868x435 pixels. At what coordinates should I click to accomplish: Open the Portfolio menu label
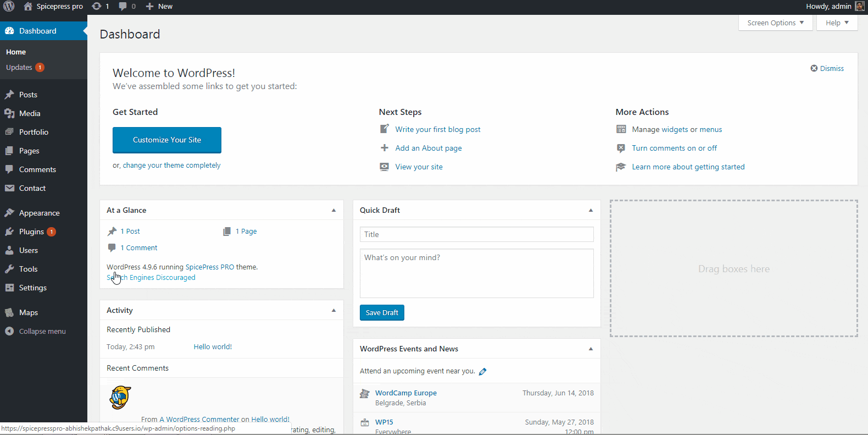pos(34,132)
